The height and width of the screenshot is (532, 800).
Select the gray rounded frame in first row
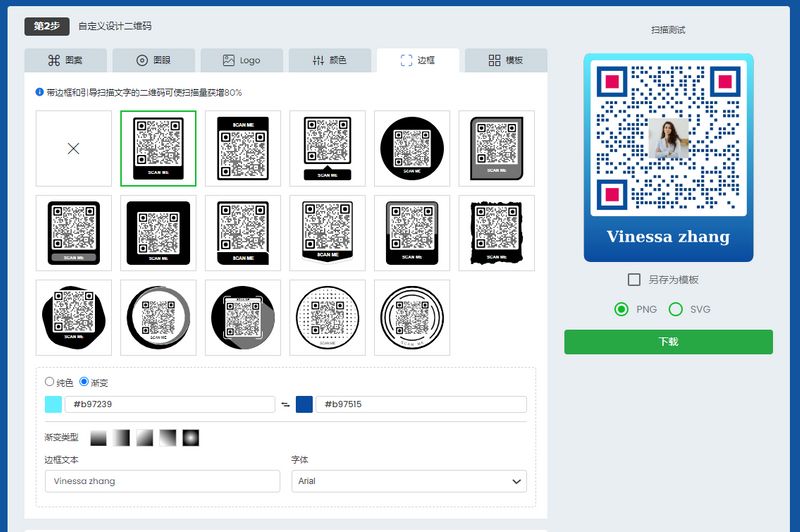pyautogui.click(x=497, y=148)
